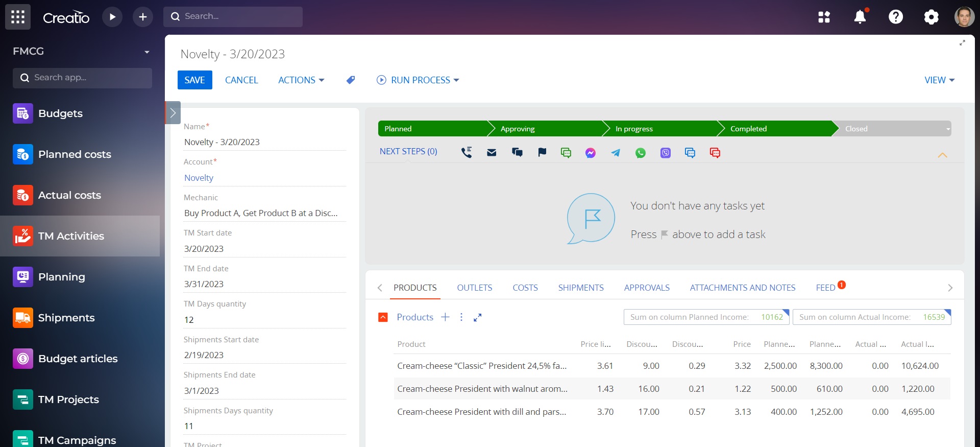Open the feed chat bubbles icon

pyautogui.click(x=517, y=152)
